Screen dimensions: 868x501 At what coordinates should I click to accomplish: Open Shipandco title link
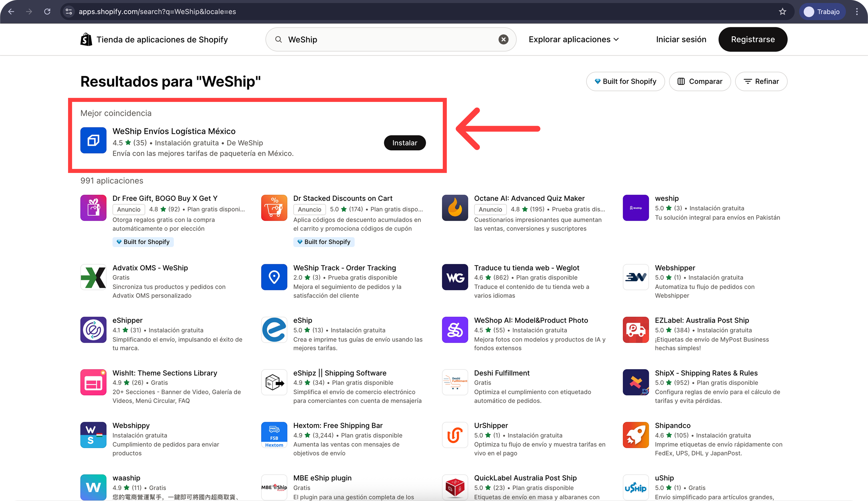pyautogui.click(x=672, y=426)
